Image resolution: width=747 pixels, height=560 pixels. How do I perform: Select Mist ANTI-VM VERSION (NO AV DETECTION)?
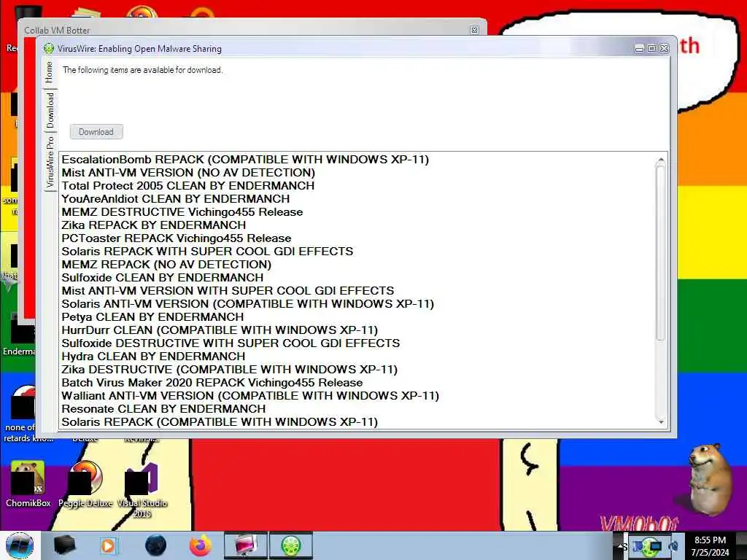coord(188,172)
